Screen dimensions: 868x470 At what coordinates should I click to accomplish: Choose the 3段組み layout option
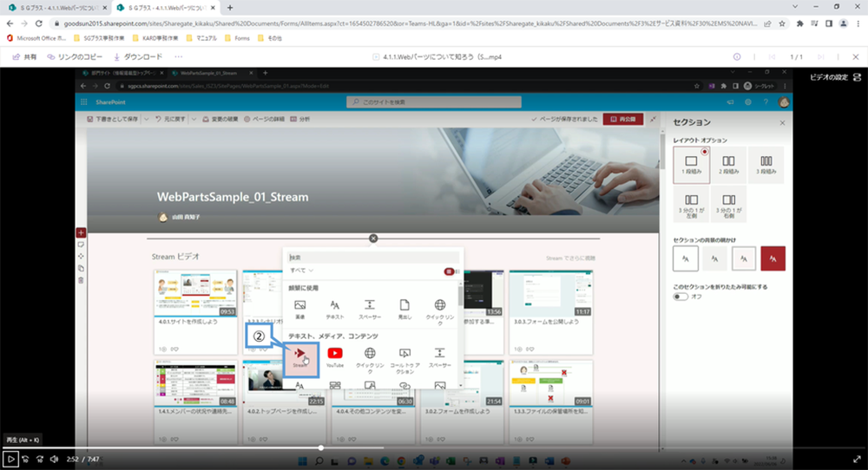click(x=766, y=165)
